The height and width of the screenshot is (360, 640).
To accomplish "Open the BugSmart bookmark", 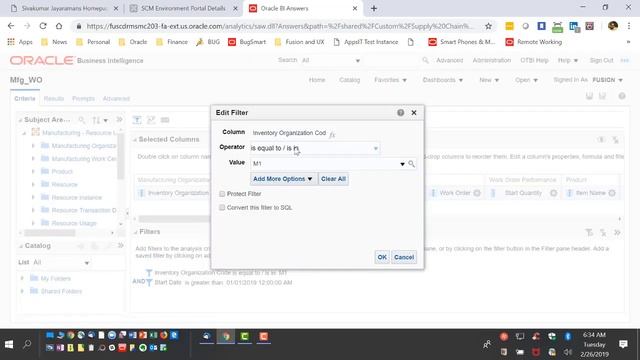I will coord(247,42).
